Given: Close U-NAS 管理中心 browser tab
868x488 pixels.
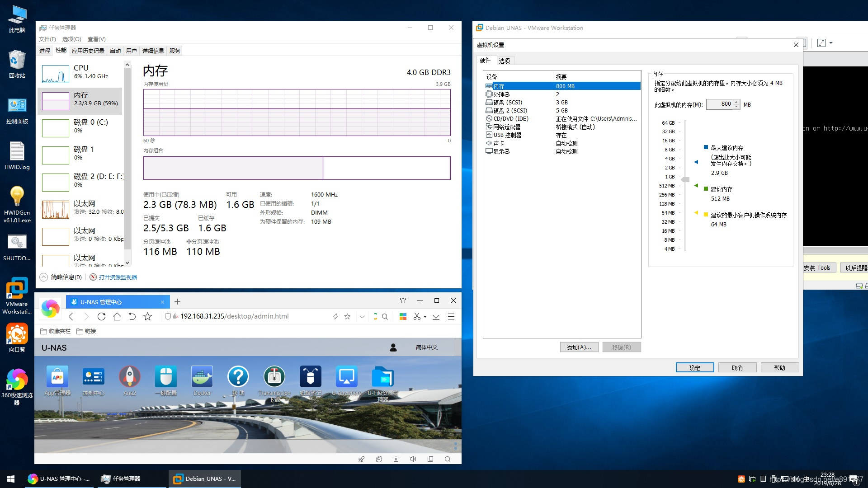Looking at the screenshot, I should pos(162,302).
